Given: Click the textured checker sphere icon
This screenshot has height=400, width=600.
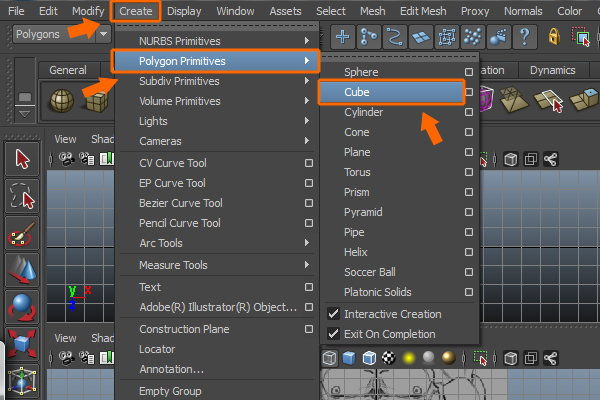Looking at the screenshot, I should click(389, 358).
